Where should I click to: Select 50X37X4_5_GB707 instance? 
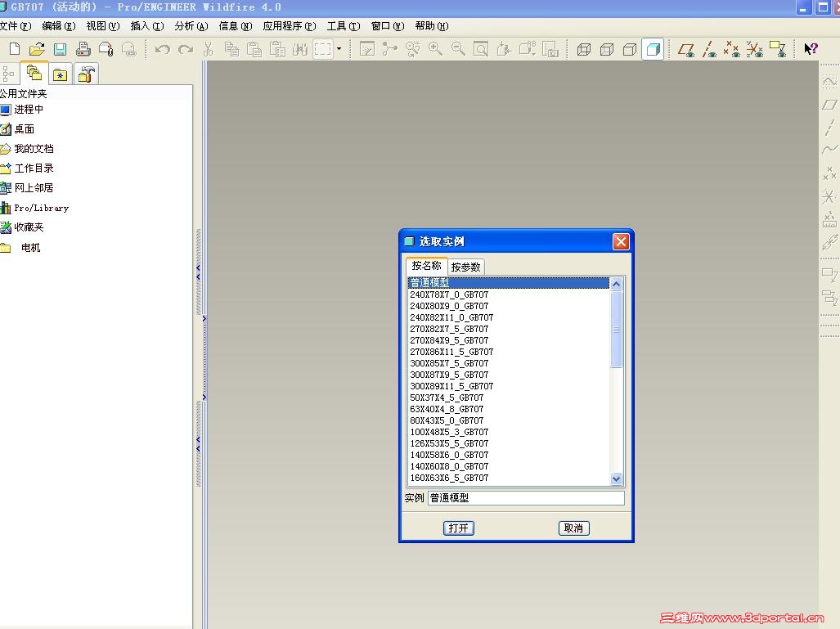[509, 398]
